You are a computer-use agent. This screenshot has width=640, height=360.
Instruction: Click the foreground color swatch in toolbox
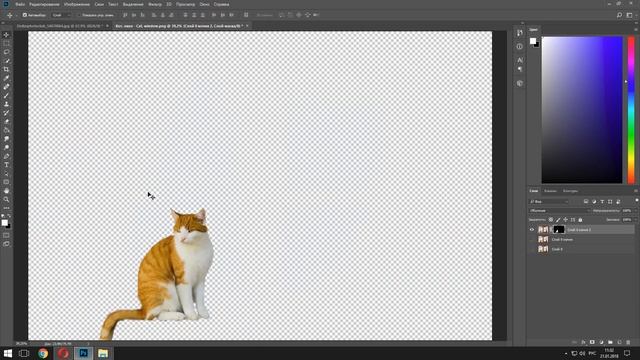coord(4,222)
